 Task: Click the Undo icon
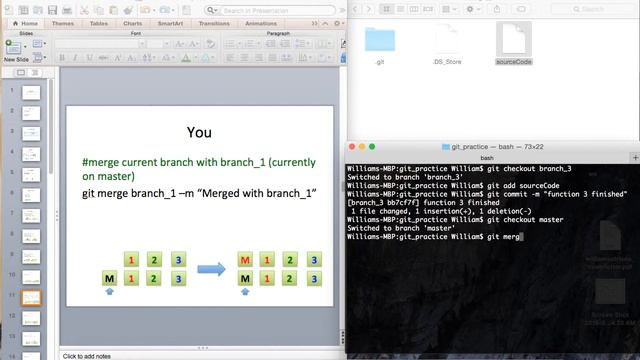tap(145, 10)
